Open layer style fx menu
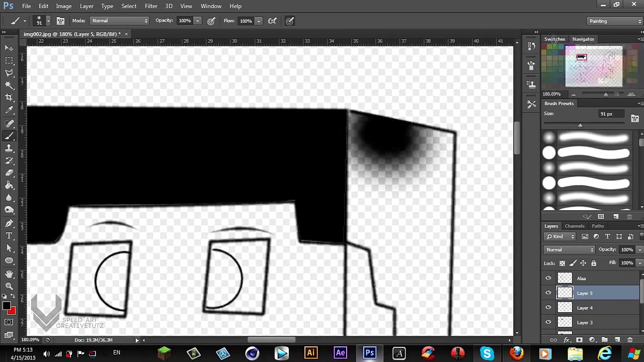Image resolution: width=644 pixels, height=362 pixels. point(567,340)
